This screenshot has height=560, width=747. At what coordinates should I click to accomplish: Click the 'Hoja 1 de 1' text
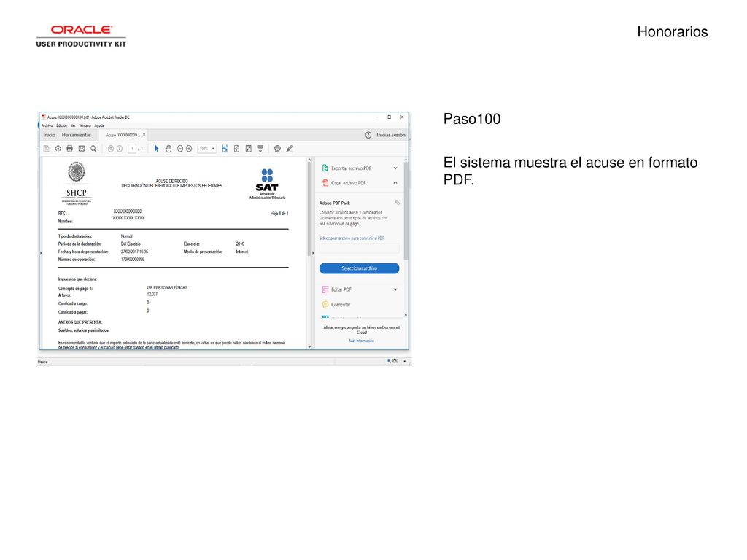(x=279, y=214)
